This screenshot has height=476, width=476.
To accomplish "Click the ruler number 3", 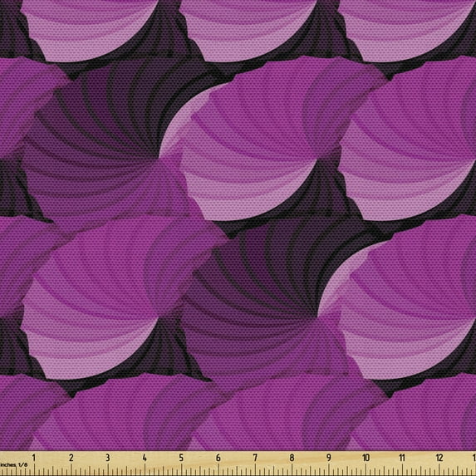I will (x=108, y=458).
